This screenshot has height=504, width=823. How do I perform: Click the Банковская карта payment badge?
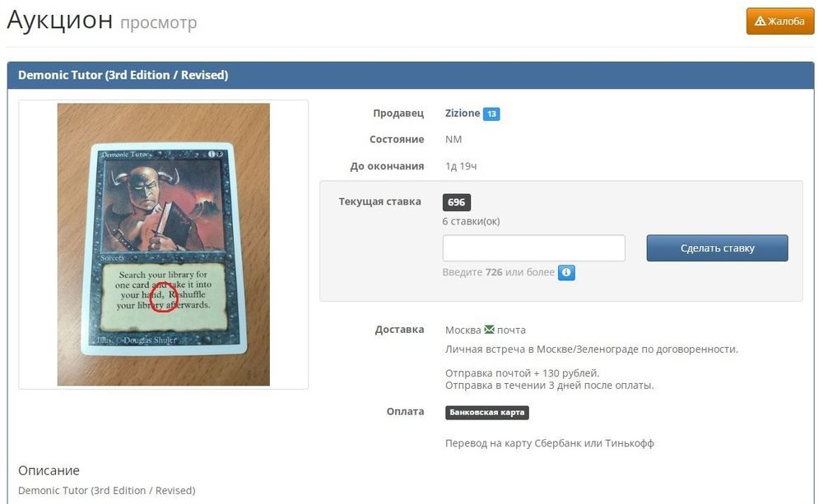(487, 412)
